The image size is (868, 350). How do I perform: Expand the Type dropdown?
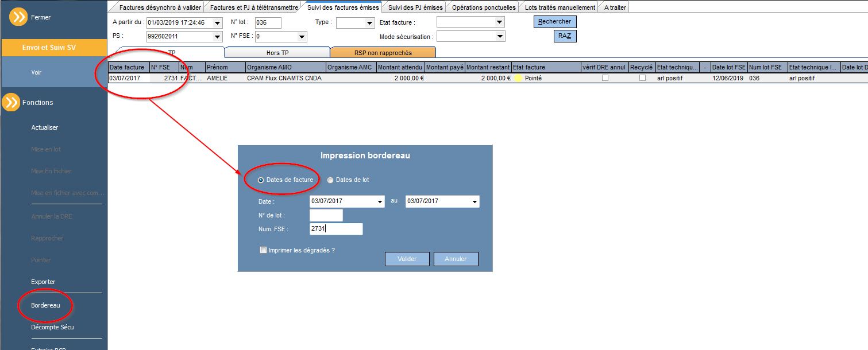tap(355, 22)
